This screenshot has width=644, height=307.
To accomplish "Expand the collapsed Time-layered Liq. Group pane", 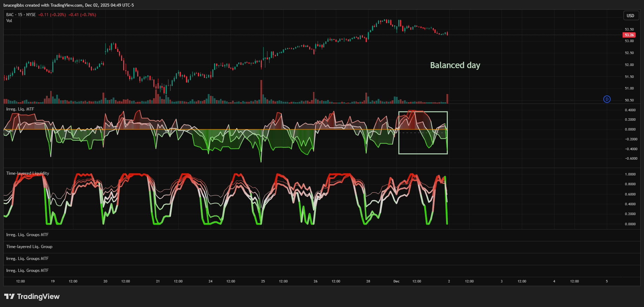I will [x=29, y=247].
